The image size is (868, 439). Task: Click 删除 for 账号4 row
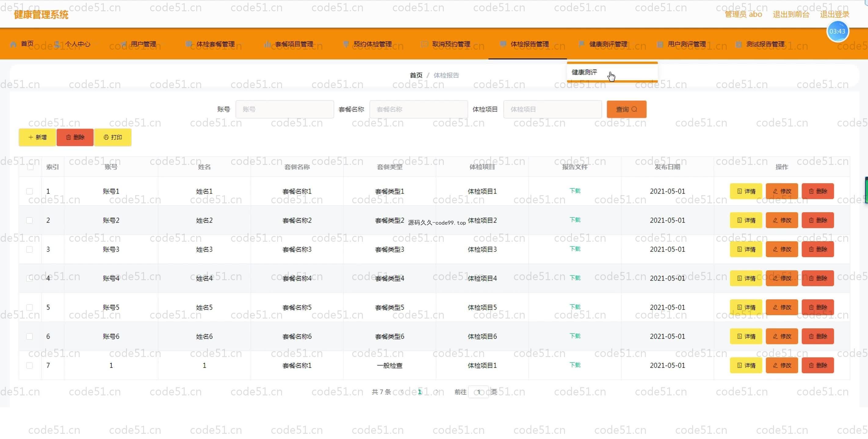[818, 278]
